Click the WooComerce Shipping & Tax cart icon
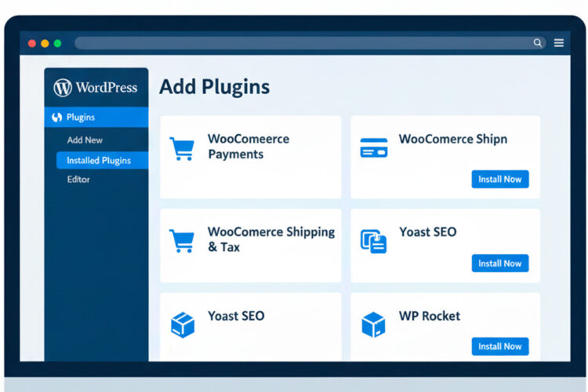The height and width of the screenshot is (392, 588). (182, 241)
